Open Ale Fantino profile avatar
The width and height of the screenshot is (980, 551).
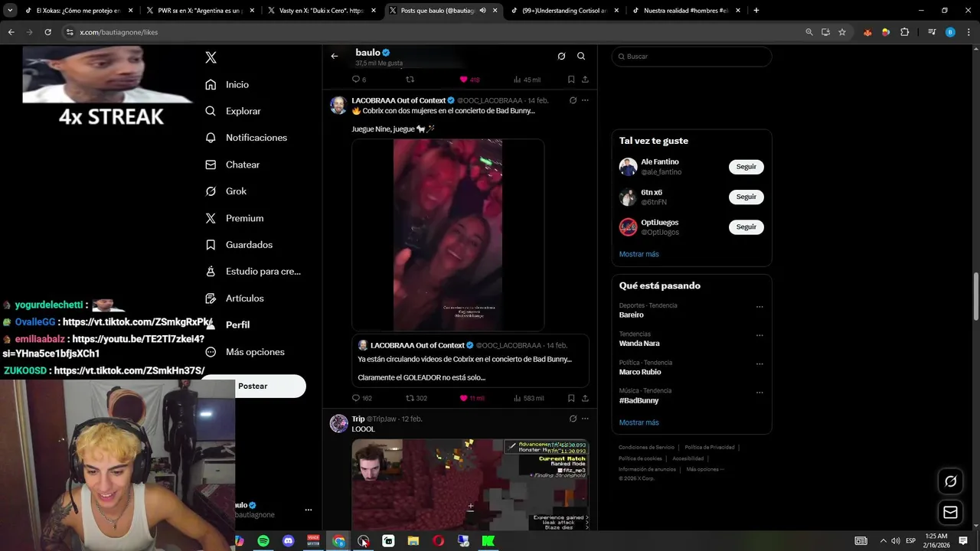click(628, 167)
